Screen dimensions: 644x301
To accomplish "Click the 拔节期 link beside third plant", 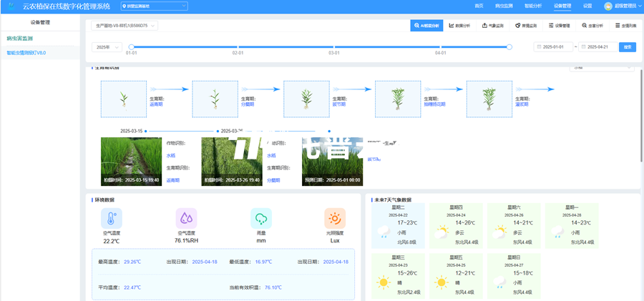I will click(339, 104).
